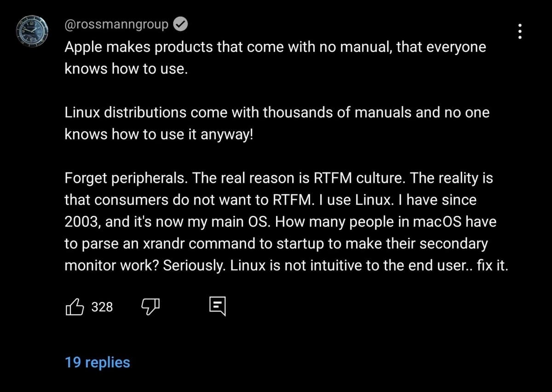Open the three-dot comment options menu
The width and height of the screenshot is (552, 392).
pos(520,31)
